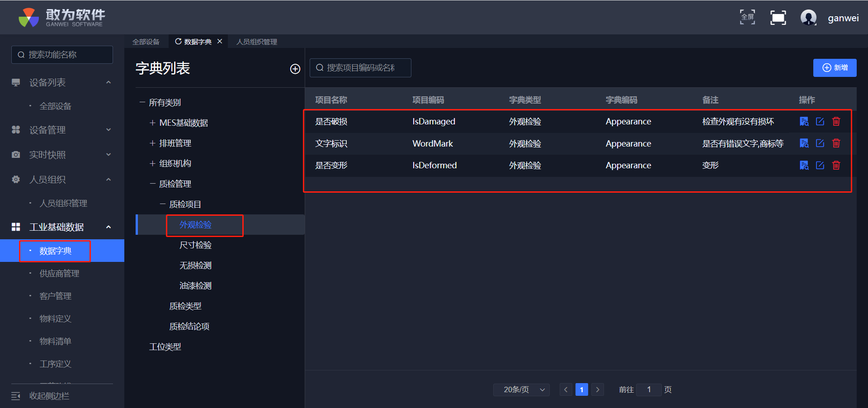Image resolution: width=868 pixels, height=408 pixels.
Task: Select page 1 in pagination
Action: [582, 389]
